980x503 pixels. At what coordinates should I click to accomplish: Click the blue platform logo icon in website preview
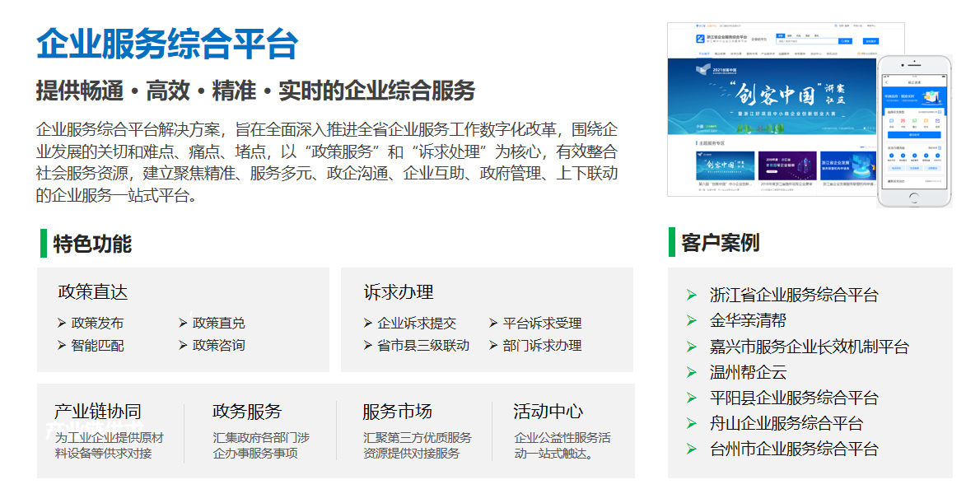(698, 39)
